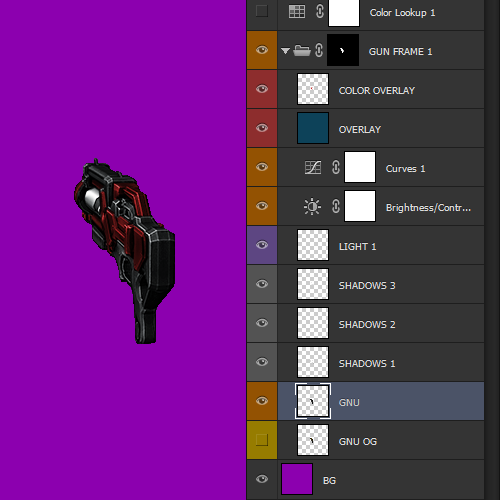Viewport: 500px width, 500px height.
Task: Select the OVERLAY layer by its name
Action: [x=360, y=130]
